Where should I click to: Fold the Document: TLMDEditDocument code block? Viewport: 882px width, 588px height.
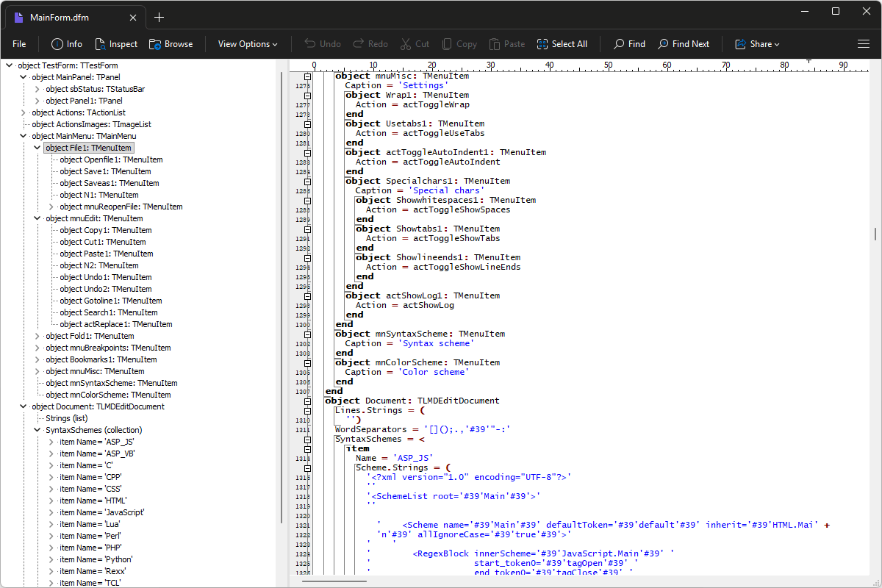pos(308,401)
